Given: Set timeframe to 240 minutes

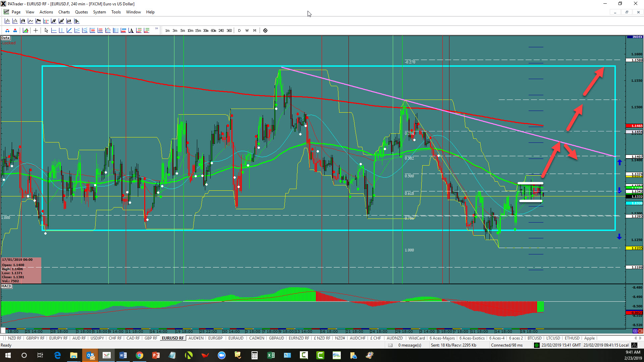Looking at the screenshot, I should (221, 31).
